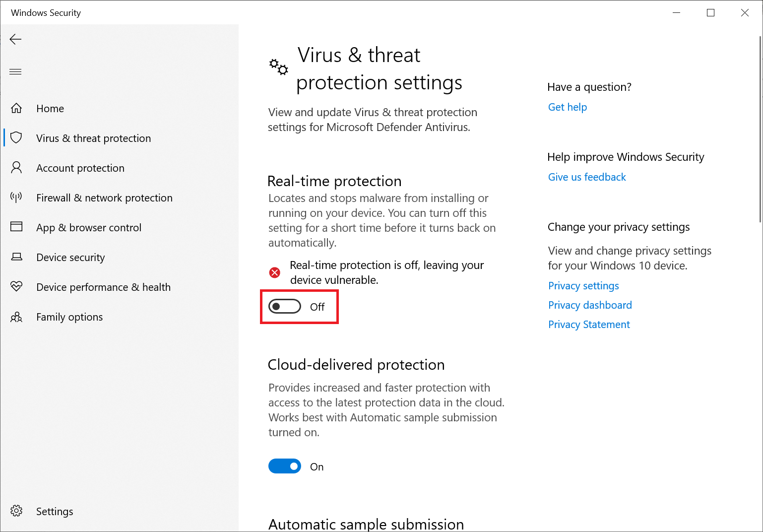The image size is (763, 532).
Task: Open the Get help link
Action: (567, 107)
